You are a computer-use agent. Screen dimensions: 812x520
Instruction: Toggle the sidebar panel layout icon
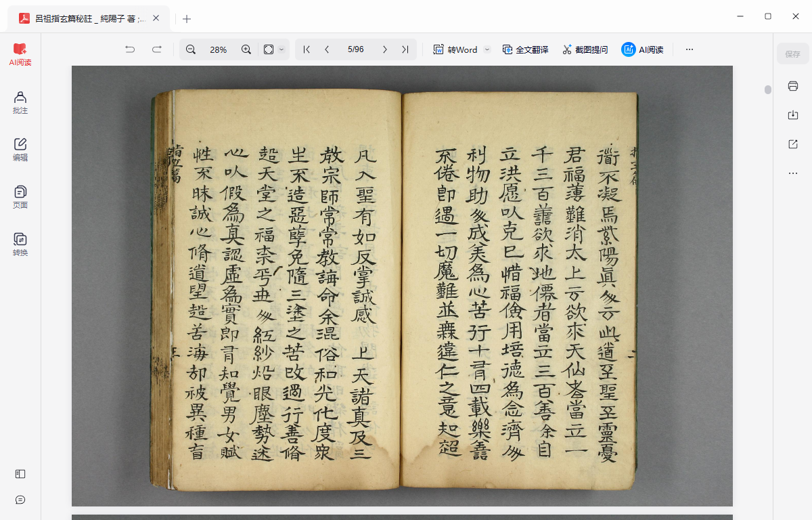click(20, 474)
